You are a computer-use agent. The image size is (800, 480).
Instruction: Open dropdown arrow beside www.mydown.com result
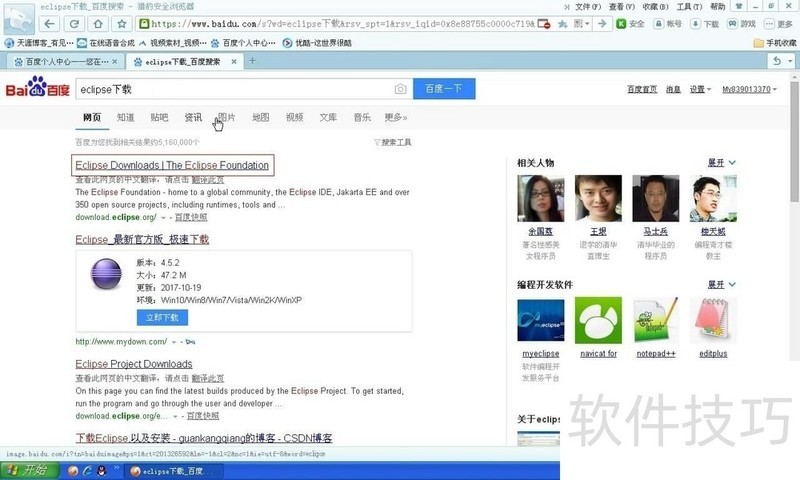click(x=173, y=342)
